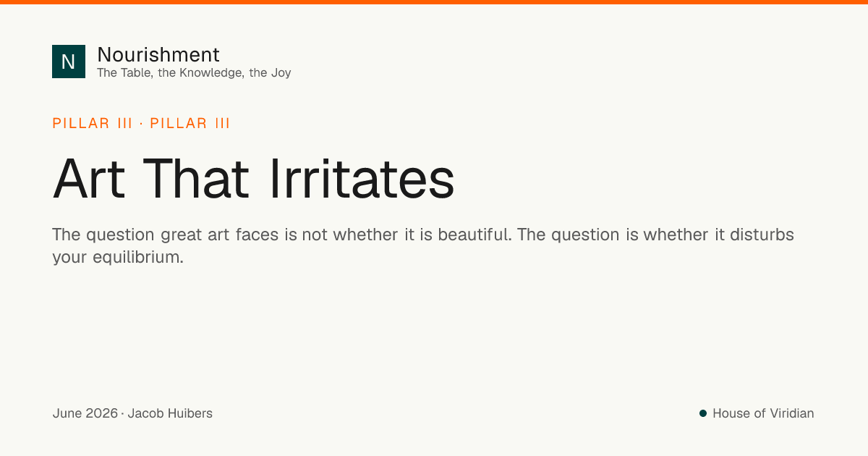The width and height of the screenshot is (868, 456).
Task: Select the Nourishment site title
Action: (x=158, y=54)
